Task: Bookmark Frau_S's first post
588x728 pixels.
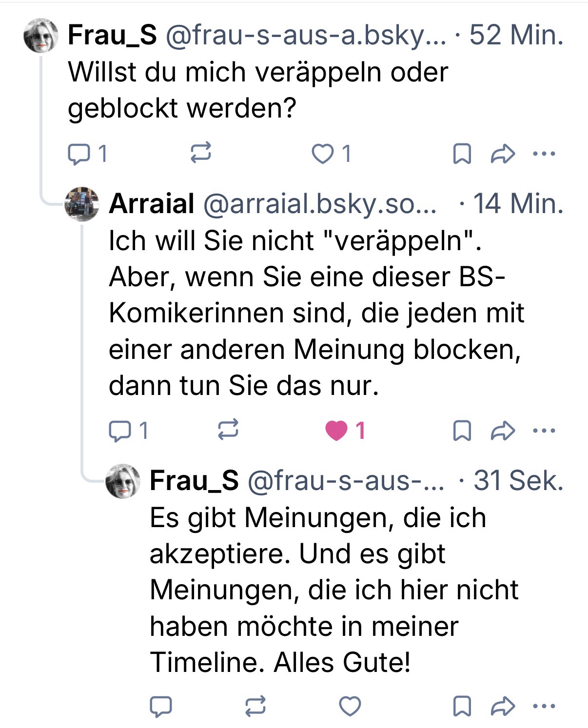Action: pos(462,155)
